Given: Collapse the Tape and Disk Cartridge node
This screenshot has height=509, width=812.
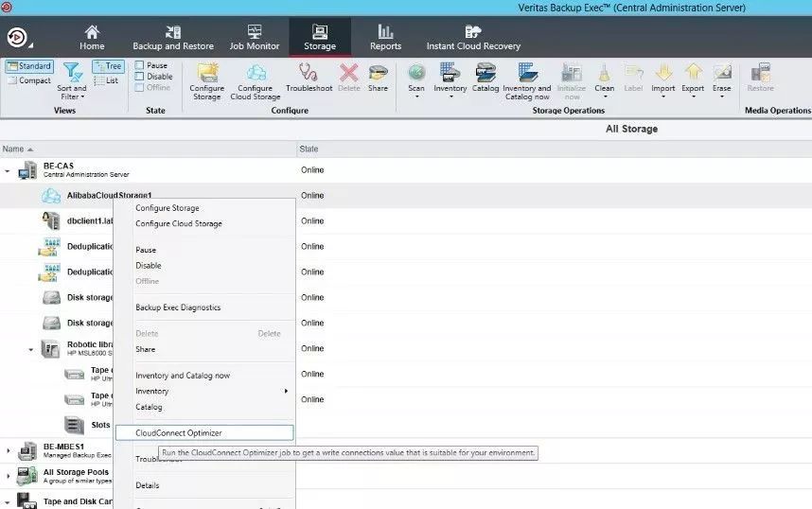Looking at the screenshot, I should pyautogui.click(x=8, y=501).
